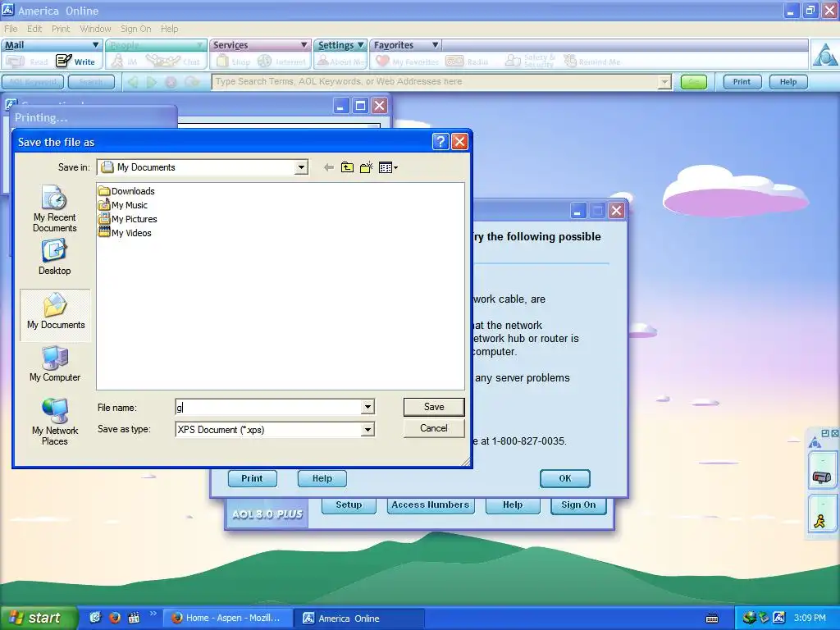840x630 pixels.
Task: Click the Print button in the error dialog
Action: click(x=252, y=478)
